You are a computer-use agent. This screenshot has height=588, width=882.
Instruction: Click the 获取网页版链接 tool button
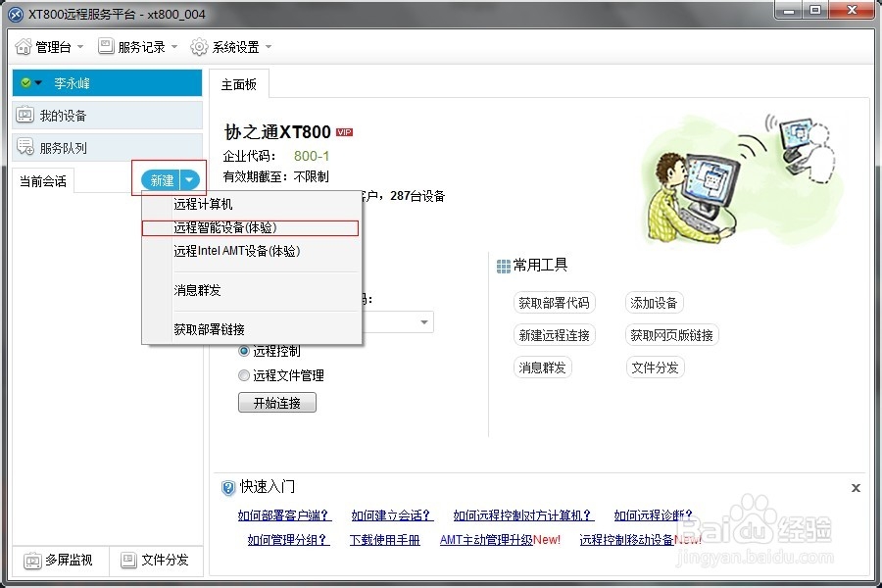coord(671,335)
